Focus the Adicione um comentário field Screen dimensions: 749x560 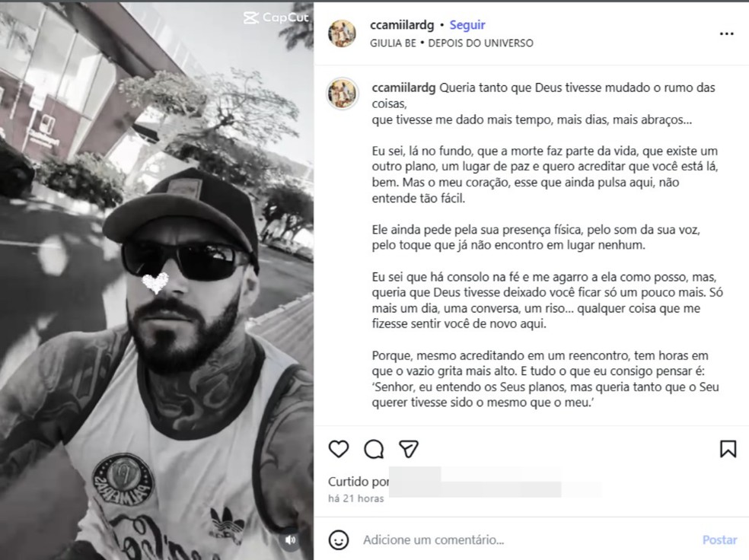525,540
